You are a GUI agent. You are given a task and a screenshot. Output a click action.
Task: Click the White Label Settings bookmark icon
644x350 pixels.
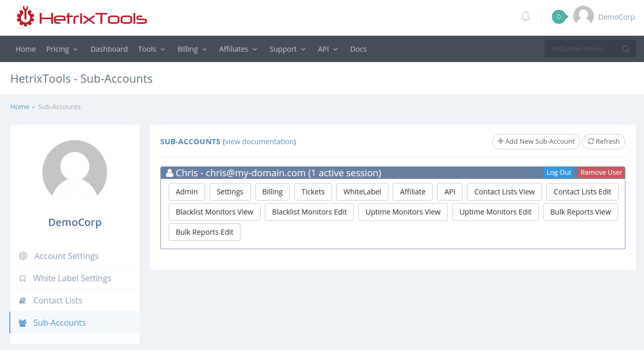tap(22, 278)
